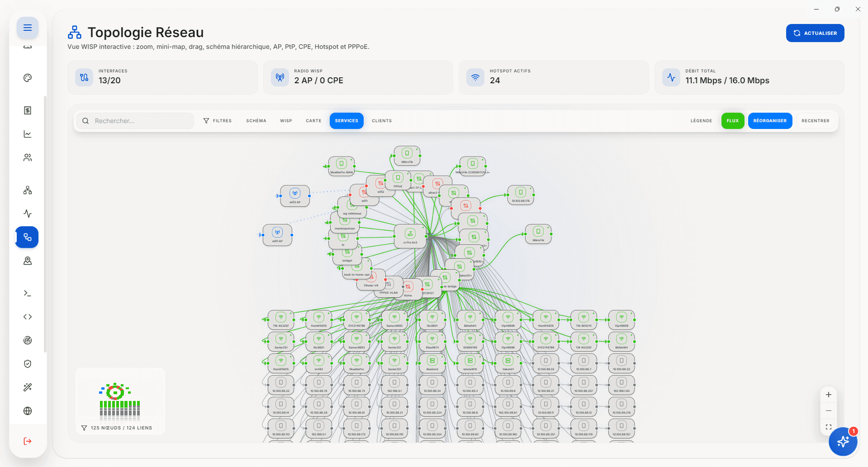Toggle the FLUX traffic flow button

733,121
